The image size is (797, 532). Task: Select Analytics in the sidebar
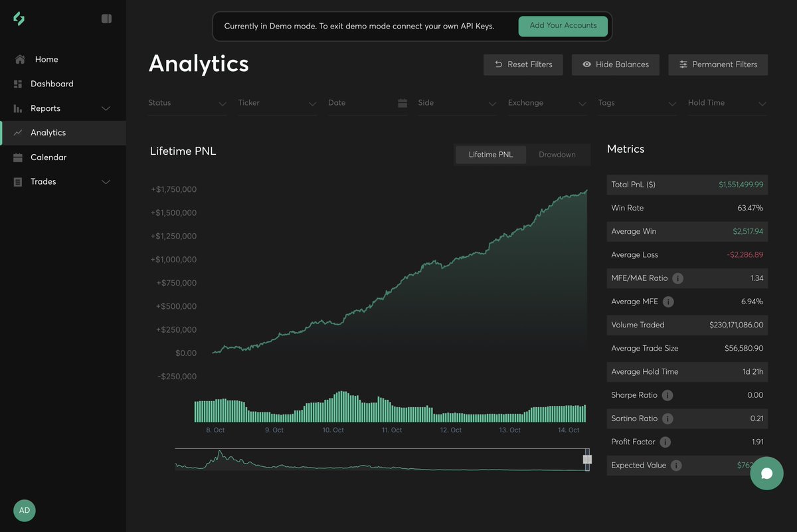[x=62, y=133]
